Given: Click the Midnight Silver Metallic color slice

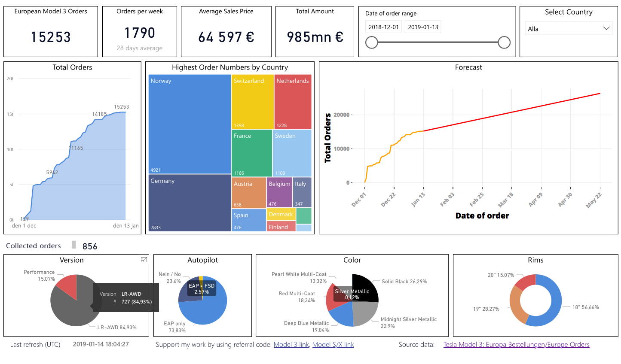Looking at the screenshot, I should pos(365,313).
